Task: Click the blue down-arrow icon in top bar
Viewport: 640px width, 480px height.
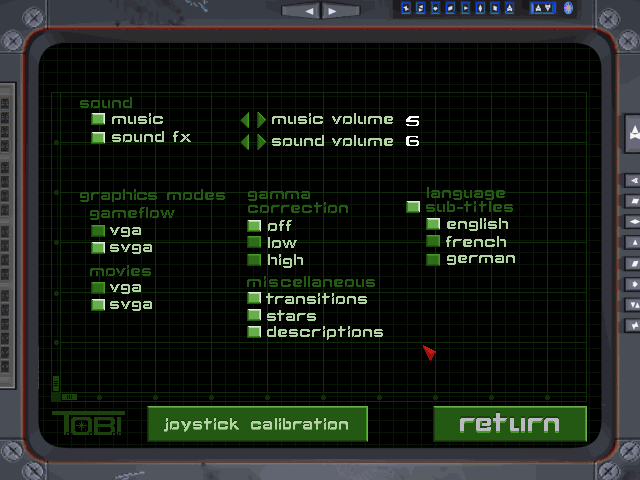Action: click(x=436, y=8)
